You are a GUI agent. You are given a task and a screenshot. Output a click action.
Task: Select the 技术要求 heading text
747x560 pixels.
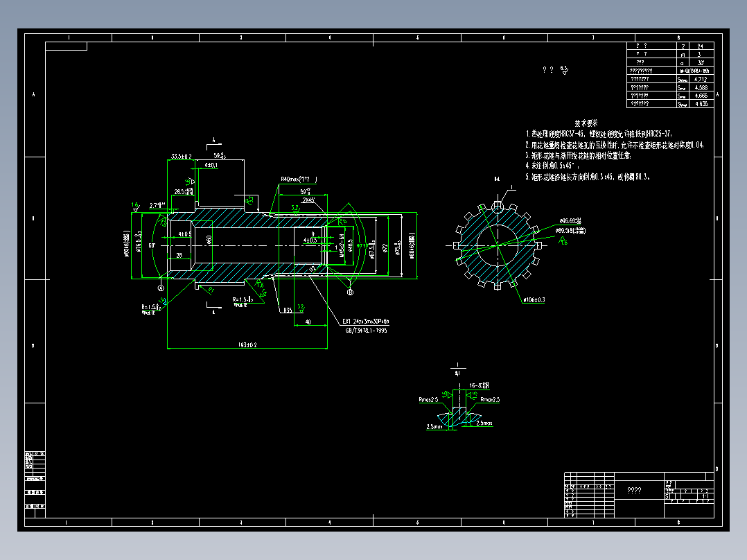pos(586,123)
